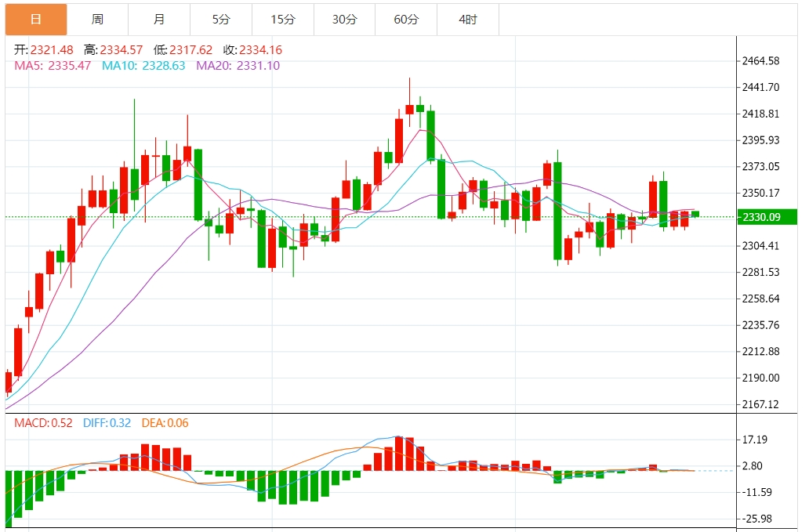
Task: Click the 2373.05 price axis label
Action: [x=760, y=167]
